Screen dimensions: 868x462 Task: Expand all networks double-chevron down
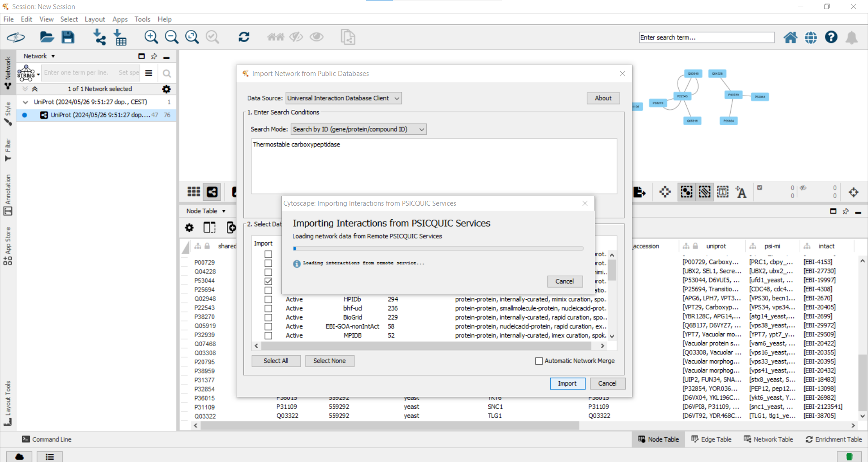(25, 89)
